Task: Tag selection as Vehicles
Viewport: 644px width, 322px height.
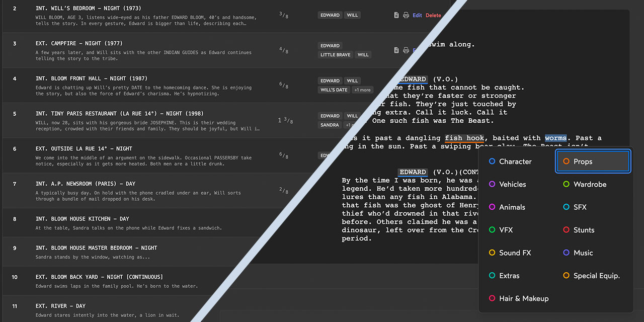Action: click(512, 184)
